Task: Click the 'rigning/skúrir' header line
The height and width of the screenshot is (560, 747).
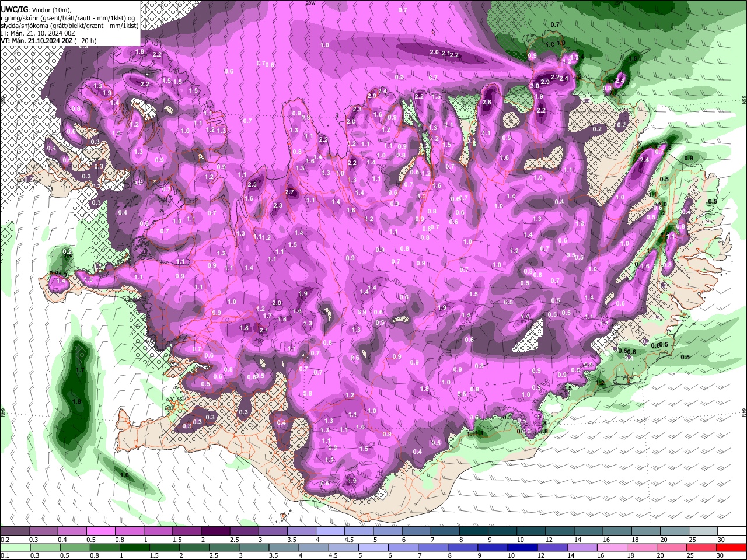Action: click(x=68, y=18)
